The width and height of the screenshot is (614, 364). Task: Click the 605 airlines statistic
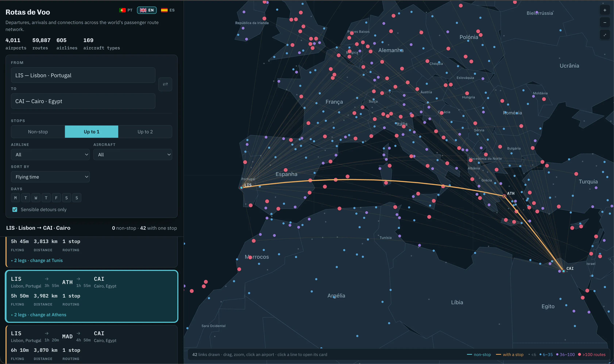point(67,44)
